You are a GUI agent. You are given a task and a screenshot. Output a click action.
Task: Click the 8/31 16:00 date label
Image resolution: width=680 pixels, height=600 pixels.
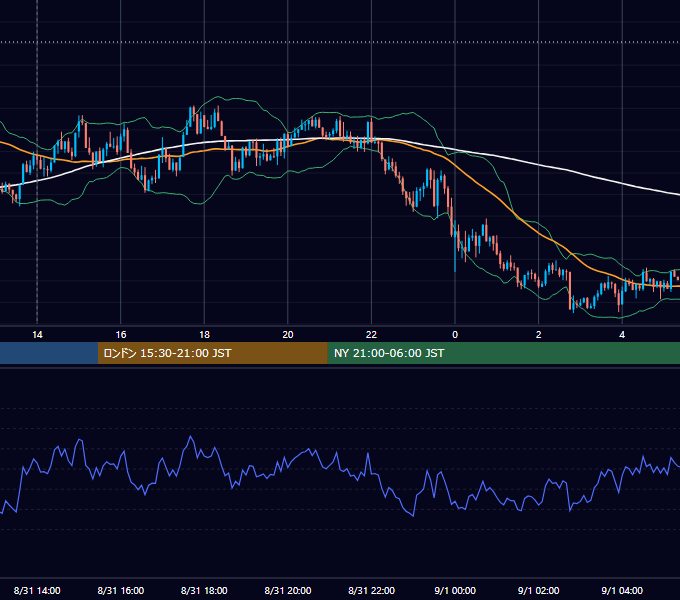pos(121,590)
